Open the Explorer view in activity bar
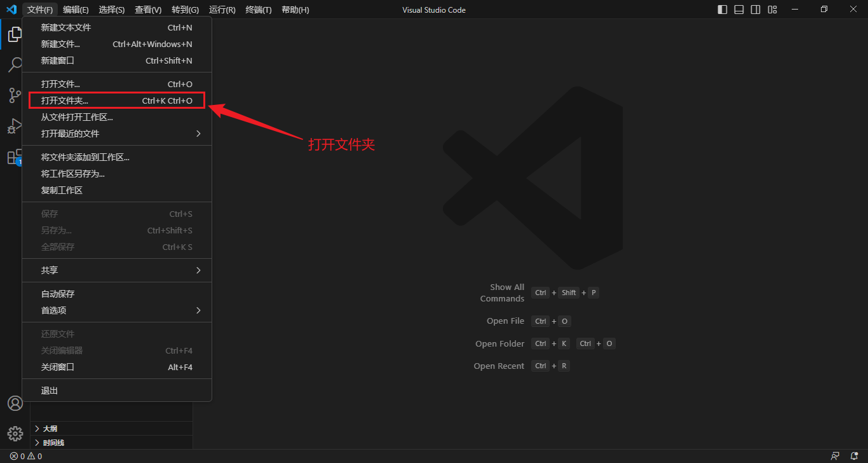868x463 pixels. point(15,34)
